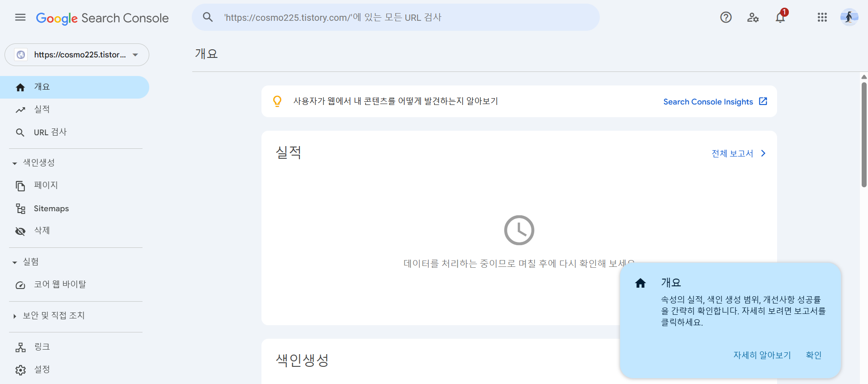This screenshot has height=384, width=868.
Task: Click the vertical scrollbar thumb
Action: click(864, 134)
